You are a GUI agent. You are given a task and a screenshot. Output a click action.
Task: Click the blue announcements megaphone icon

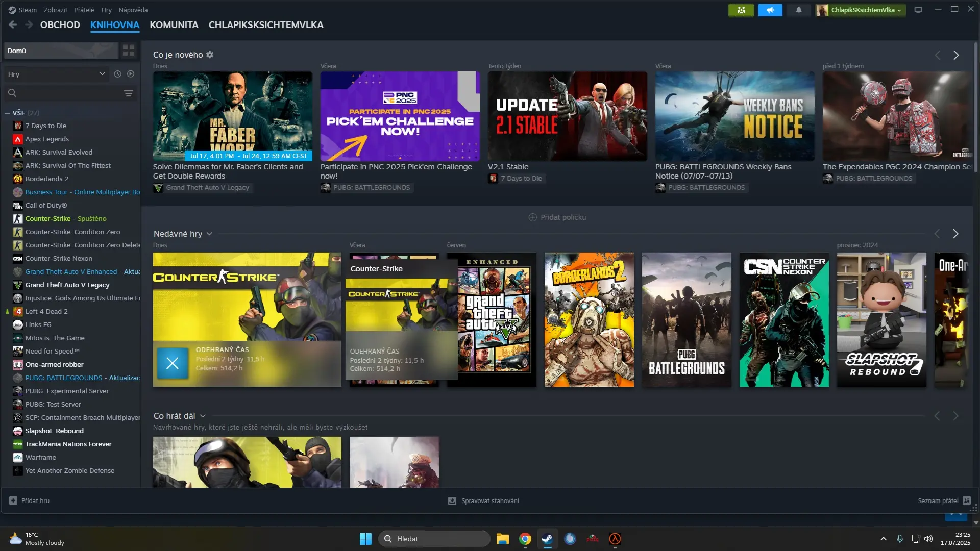pyautogui.click(x=770, y=10)
